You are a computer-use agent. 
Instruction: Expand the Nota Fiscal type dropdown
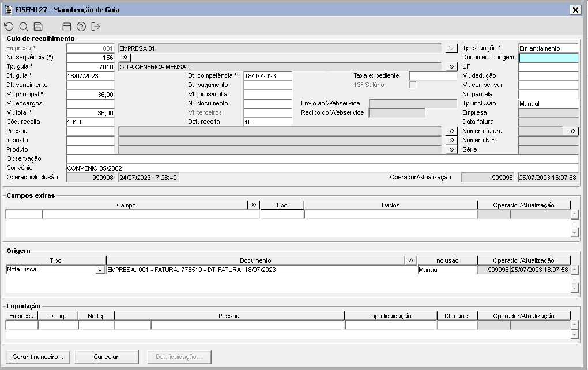point(100,270)
